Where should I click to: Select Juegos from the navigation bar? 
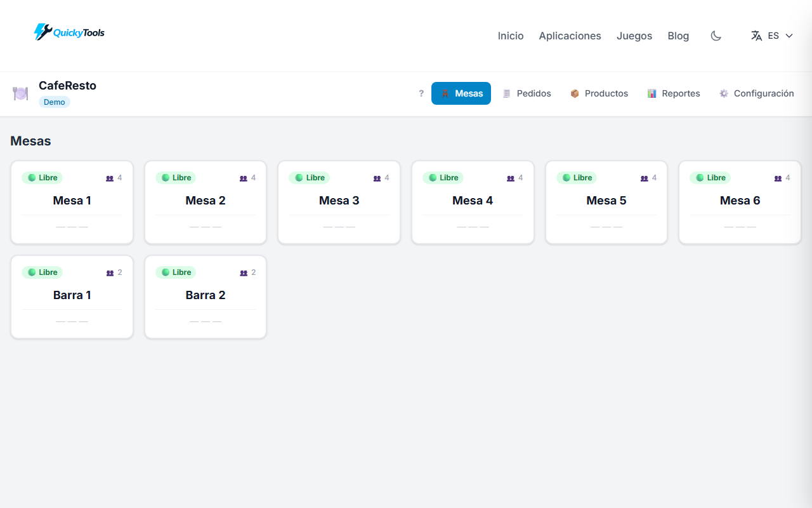pos(634,36)
